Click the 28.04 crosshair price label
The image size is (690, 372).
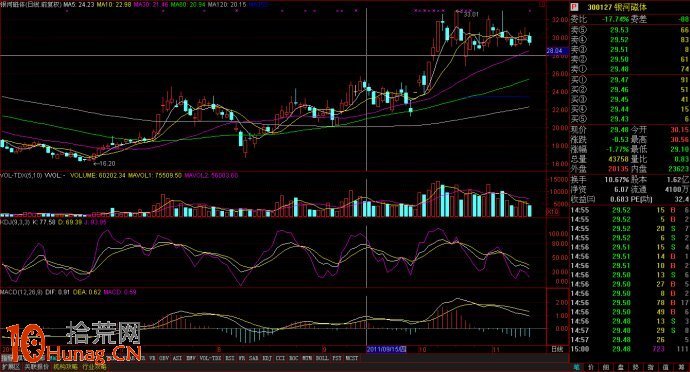[x=554, y=51]
